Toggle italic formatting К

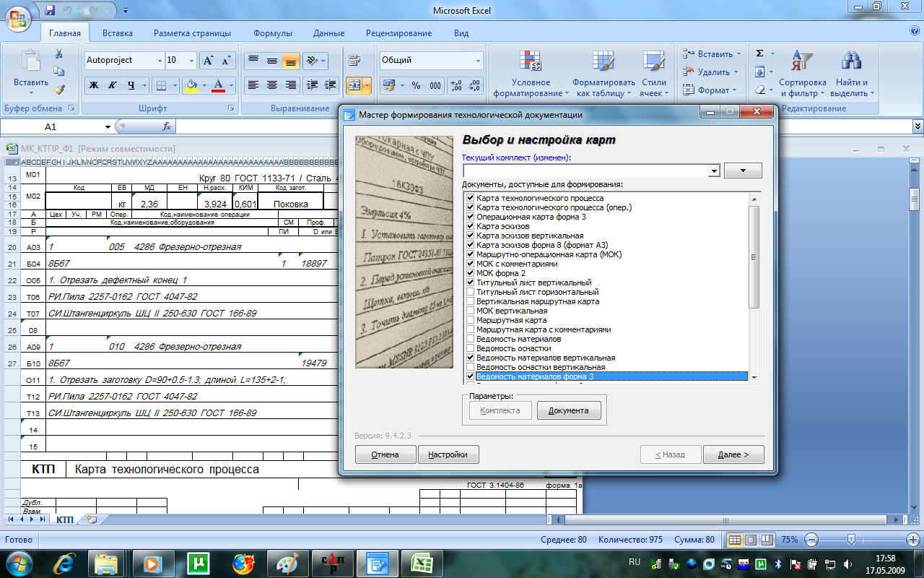point(112,85)
